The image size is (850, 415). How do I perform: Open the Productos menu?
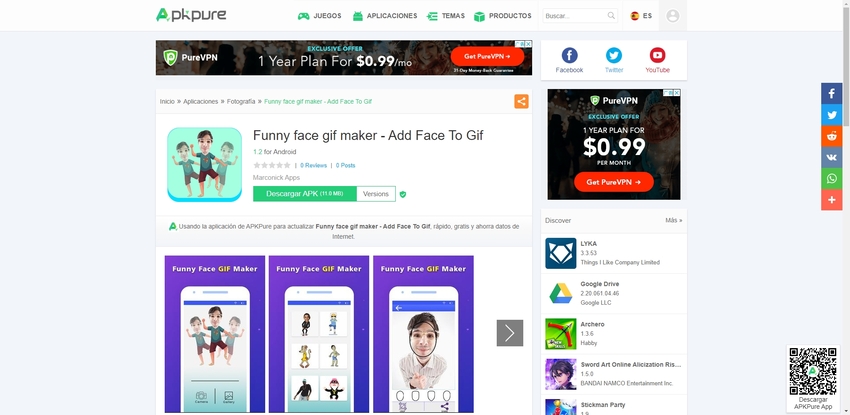tap(503, 16)
